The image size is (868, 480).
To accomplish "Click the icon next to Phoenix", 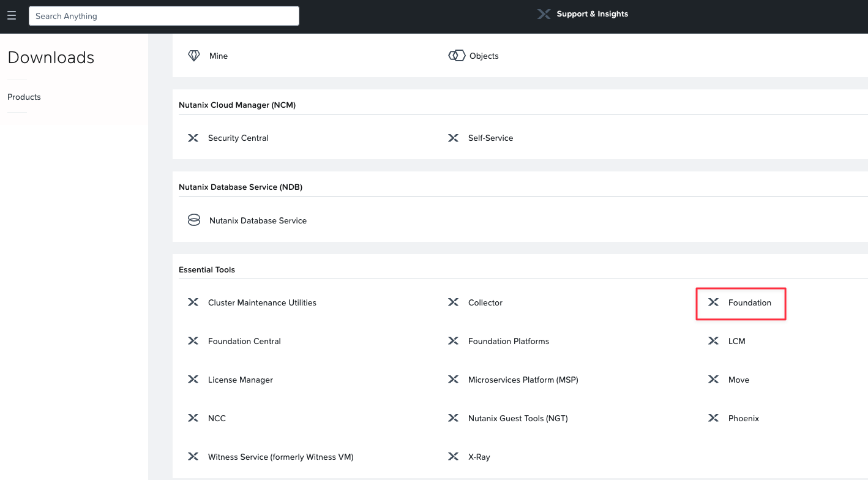I will (713, 418).
